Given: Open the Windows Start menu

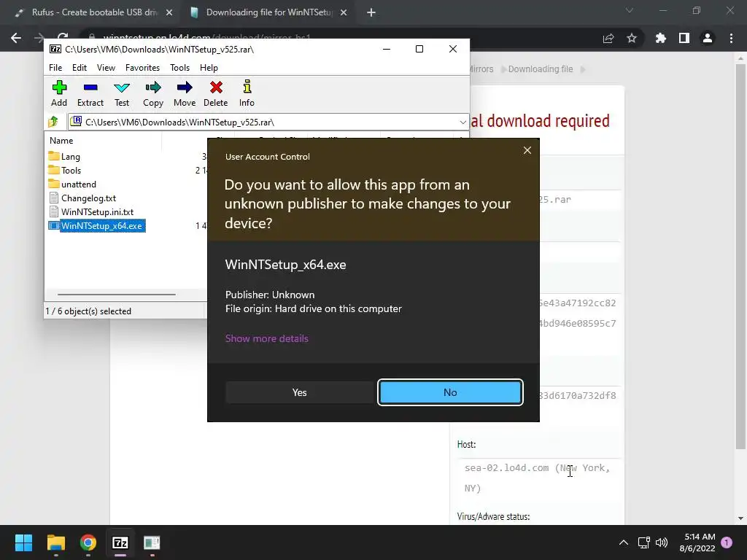Looking at the screenshot, I should tap(23, 542).
